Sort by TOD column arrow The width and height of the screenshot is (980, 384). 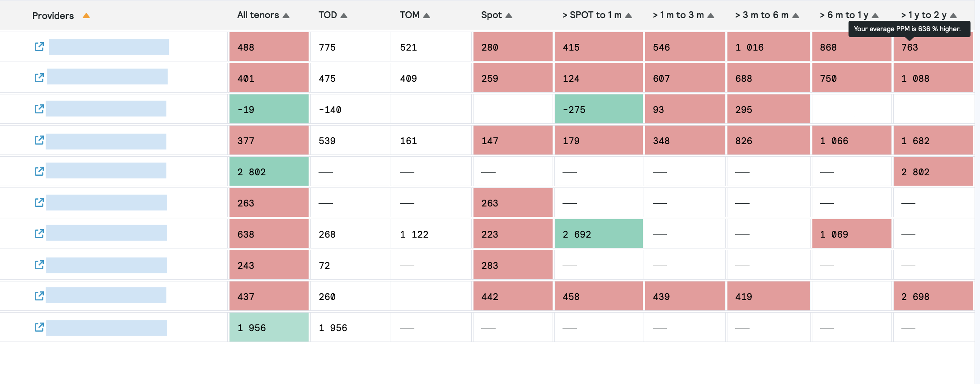344,15
